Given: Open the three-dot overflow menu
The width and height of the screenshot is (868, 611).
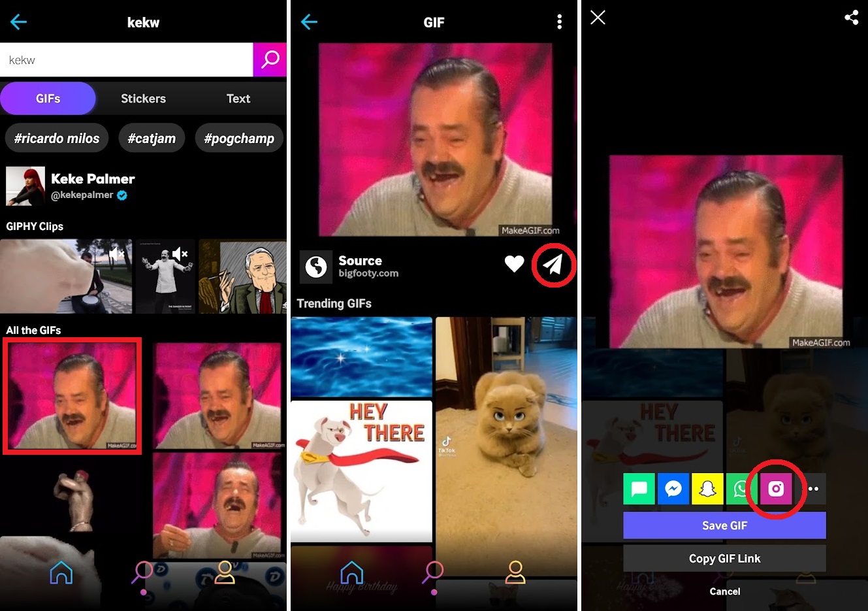Looking at the screenshot, I should [x=559, y=22].
